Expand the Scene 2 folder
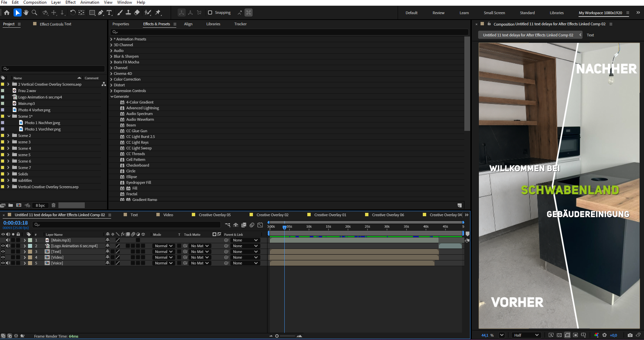 8,136
